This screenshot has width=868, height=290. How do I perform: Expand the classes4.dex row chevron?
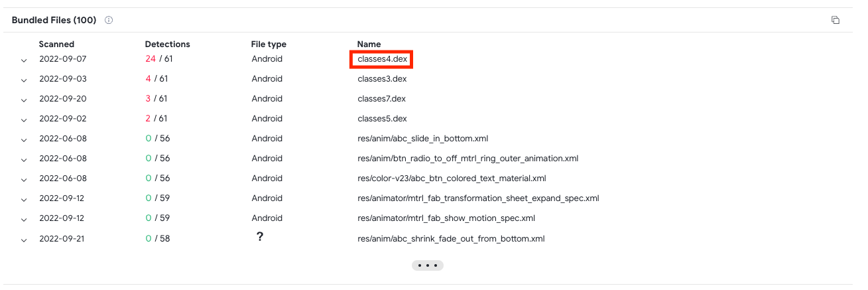(24, 60)
